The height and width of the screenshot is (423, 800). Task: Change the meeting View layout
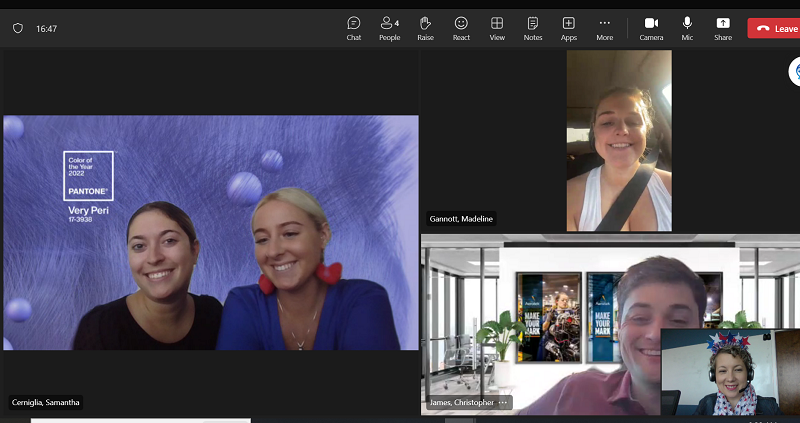coord(497,29)
